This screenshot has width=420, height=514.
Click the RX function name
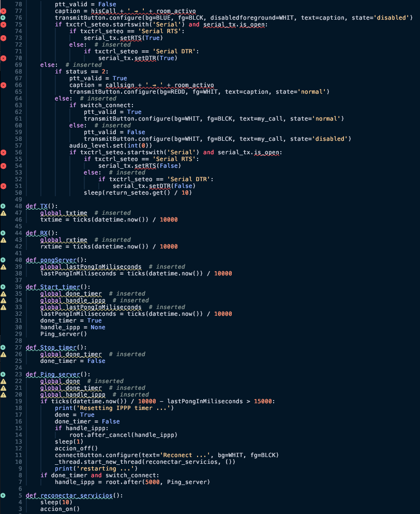tap(44, 233)
